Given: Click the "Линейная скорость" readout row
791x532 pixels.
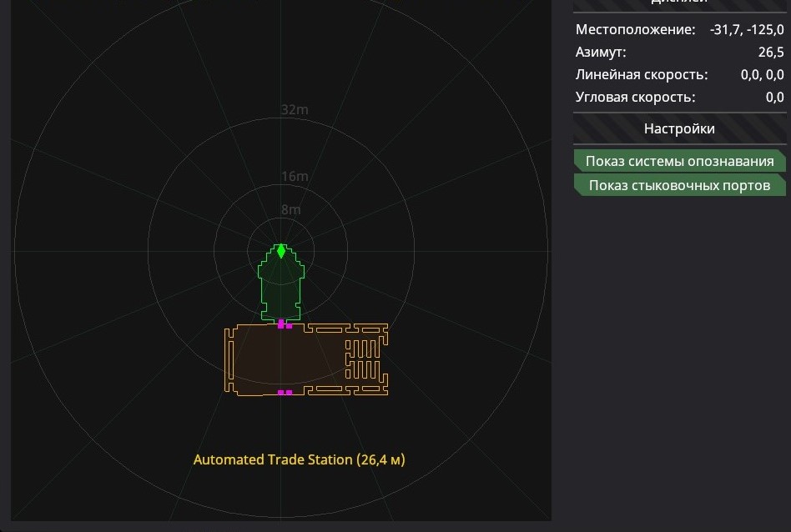Looking at the screenshot, I should click(x=679, y=75).
